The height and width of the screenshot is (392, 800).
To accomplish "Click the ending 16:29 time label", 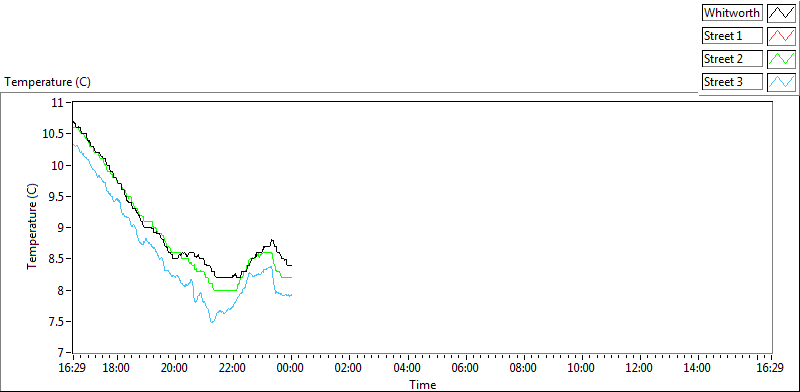I will point(770,368).
